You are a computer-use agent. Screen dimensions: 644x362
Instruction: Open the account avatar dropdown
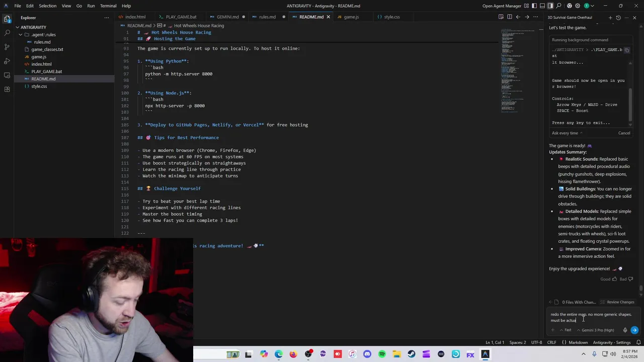pos(588,6)
